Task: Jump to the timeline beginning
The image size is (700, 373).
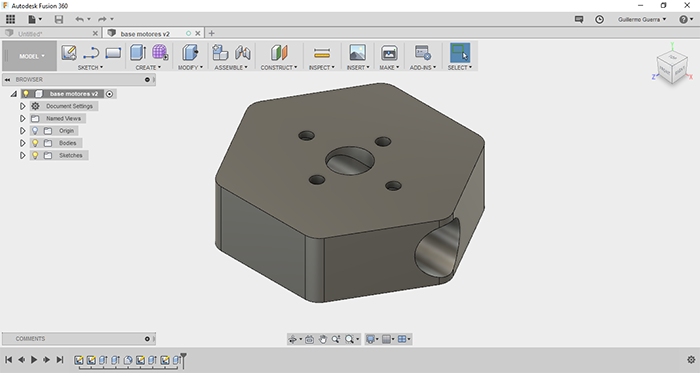Action: [8, 360]
